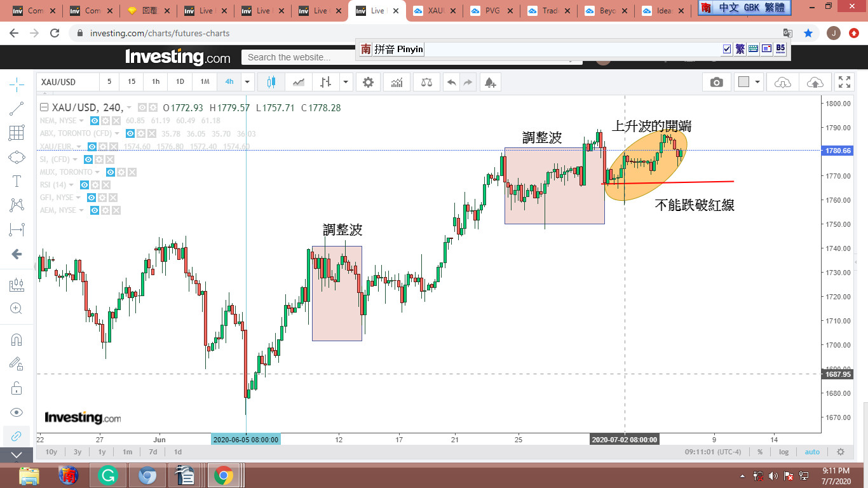Load a saved chart layout
868x488 pixels.
[783, 82]
